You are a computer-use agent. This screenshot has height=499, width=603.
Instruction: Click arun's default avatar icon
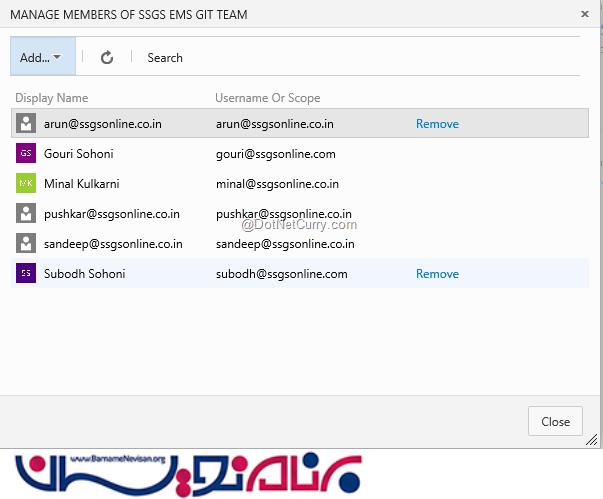pyautogui.click(x=26, y=123)
